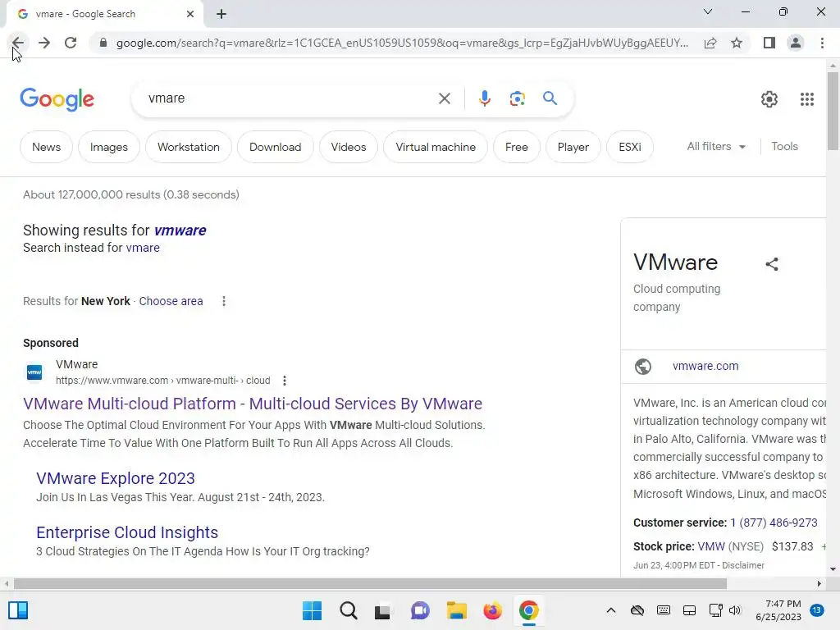Bookmark this tab with star icon
The image size is (840, 630).
tap(737, 43)
